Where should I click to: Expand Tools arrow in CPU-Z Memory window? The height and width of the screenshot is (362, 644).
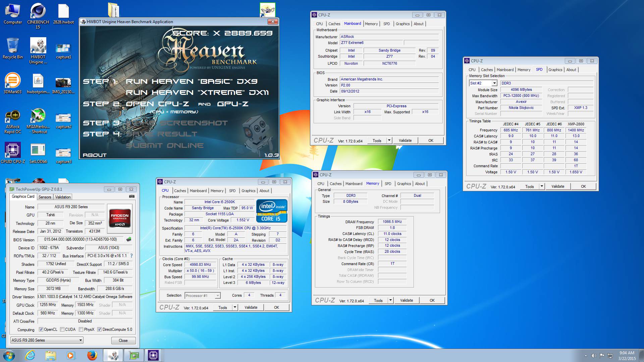point(390,300)
